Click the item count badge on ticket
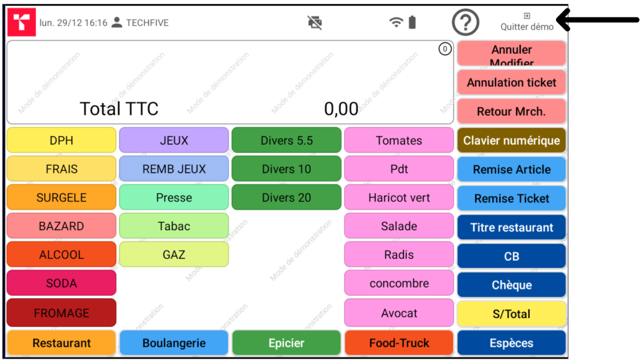 click(x=445, y=50)
